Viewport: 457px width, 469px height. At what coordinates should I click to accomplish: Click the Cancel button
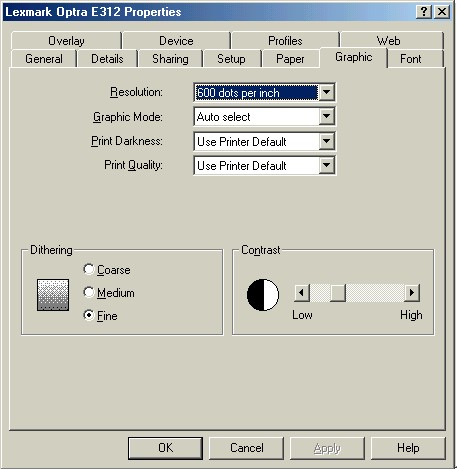click(247, 448)
